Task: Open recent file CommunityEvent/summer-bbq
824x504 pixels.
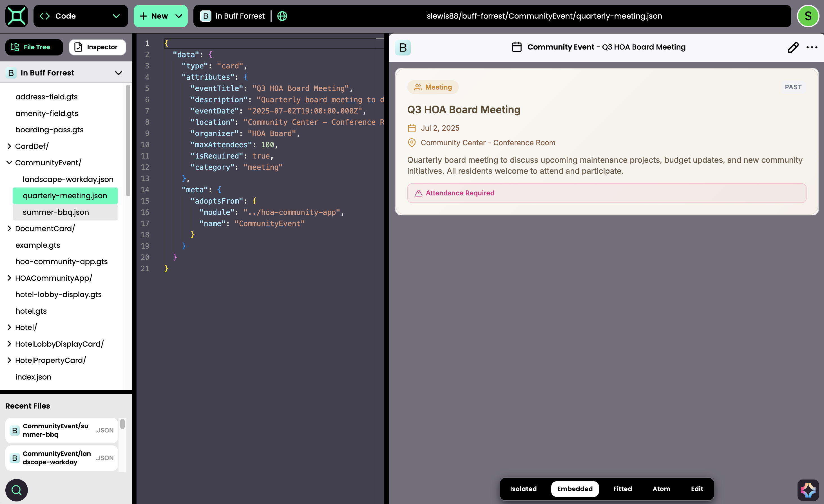Action: point(62,430)
